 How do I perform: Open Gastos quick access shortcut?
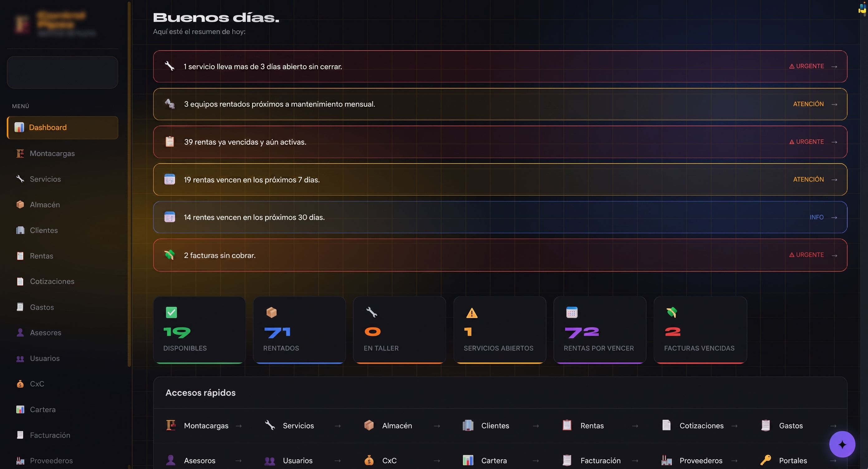[799, 426]
